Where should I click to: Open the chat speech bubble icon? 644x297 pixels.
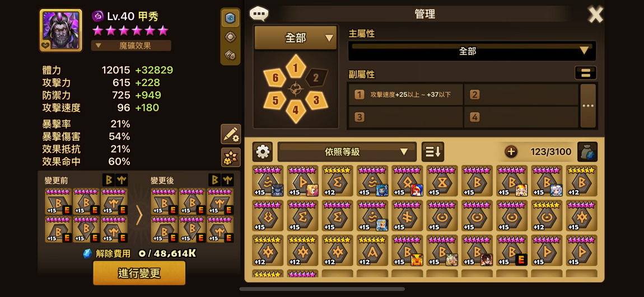(x=259, y=13)
